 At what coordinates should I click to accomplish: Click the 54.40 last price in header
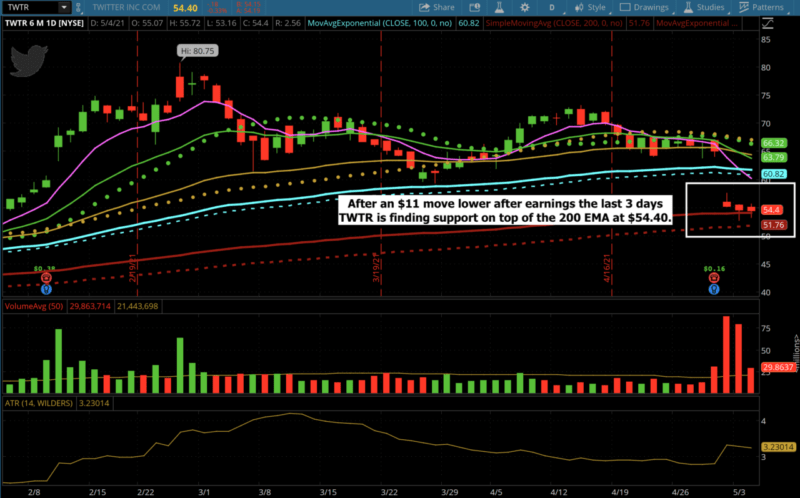(185, 8)
